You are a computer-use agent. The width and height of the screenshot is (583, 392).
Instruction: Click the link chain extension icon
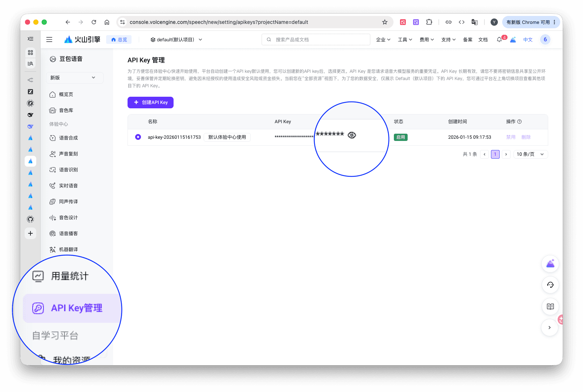pos(449,22)
